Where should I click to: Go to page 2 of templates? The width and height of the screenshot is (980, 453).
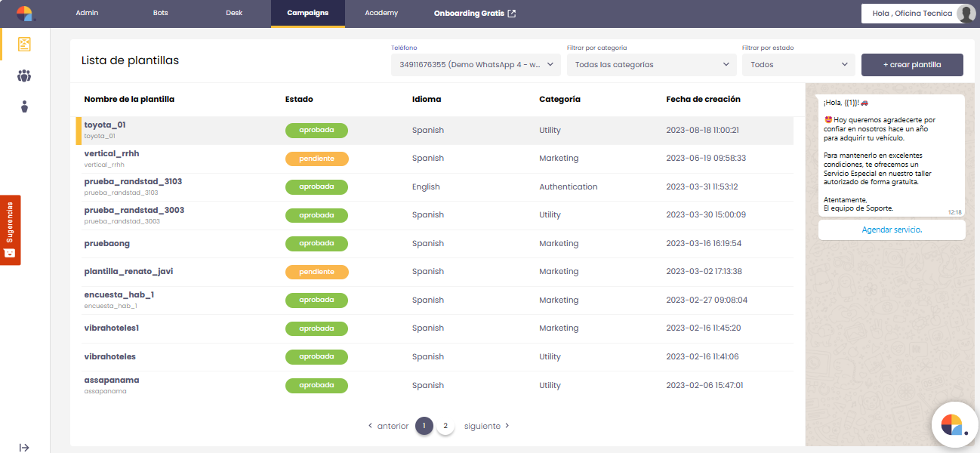click(445, 426)
